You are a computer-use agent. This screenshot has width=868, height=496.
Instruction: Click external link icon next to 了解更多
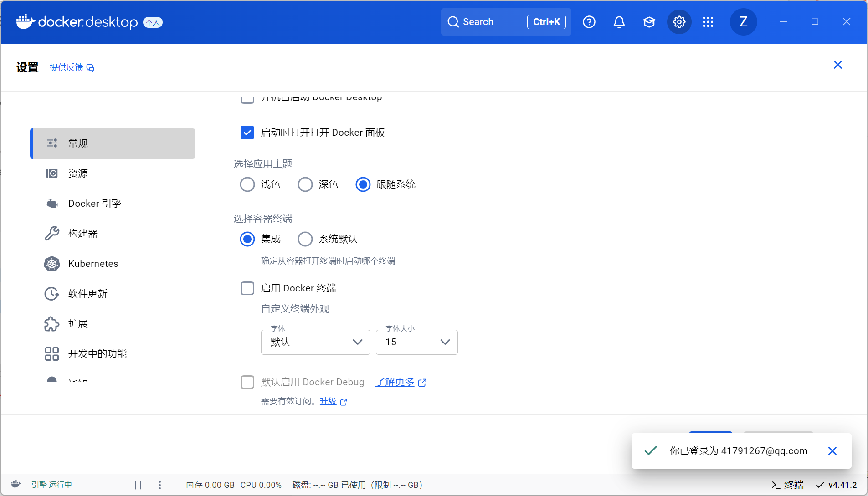click(422, 383)
